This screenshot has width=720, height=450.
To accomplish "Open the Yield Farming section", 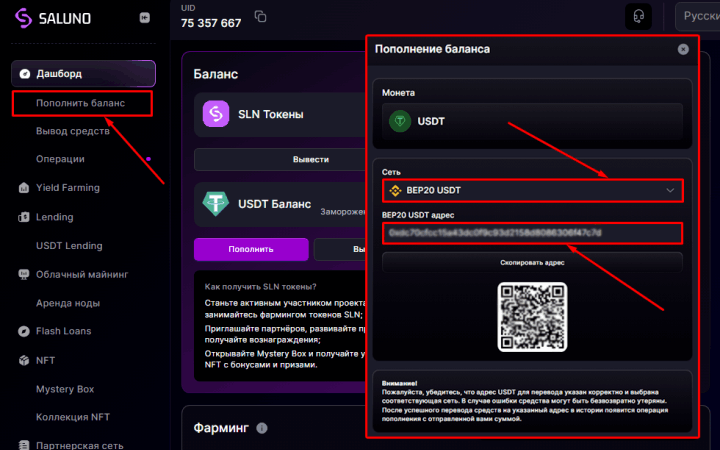I will click(x=68, y=188).
